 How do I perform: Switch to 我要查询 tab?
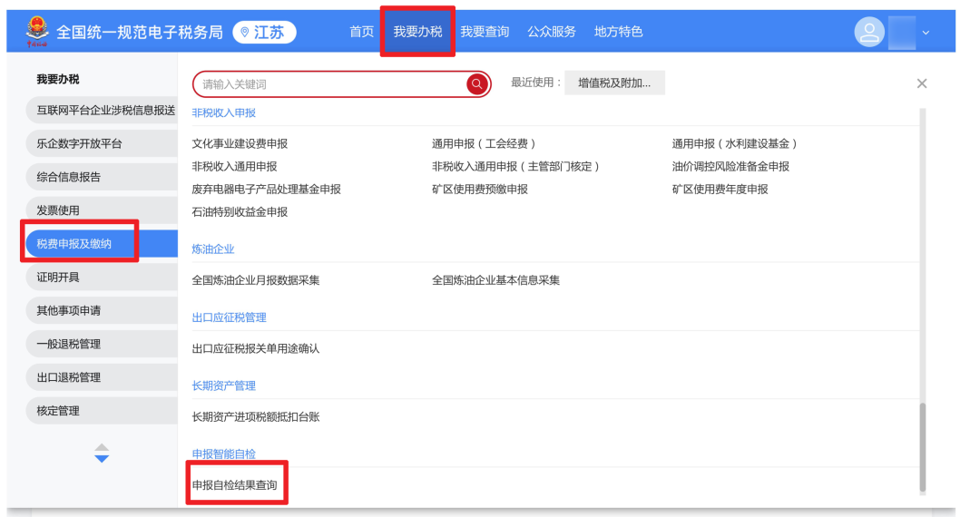click(485, 32)
